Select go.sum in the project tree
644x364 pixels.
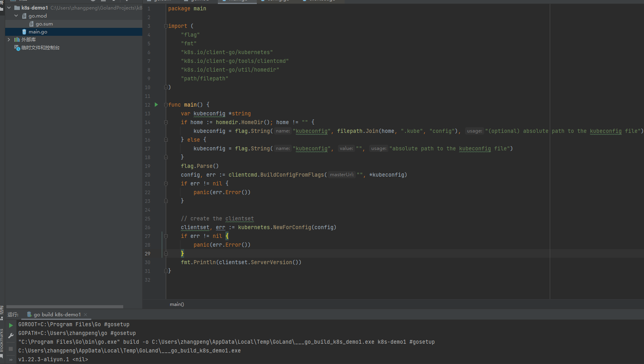tap(74, 24)
